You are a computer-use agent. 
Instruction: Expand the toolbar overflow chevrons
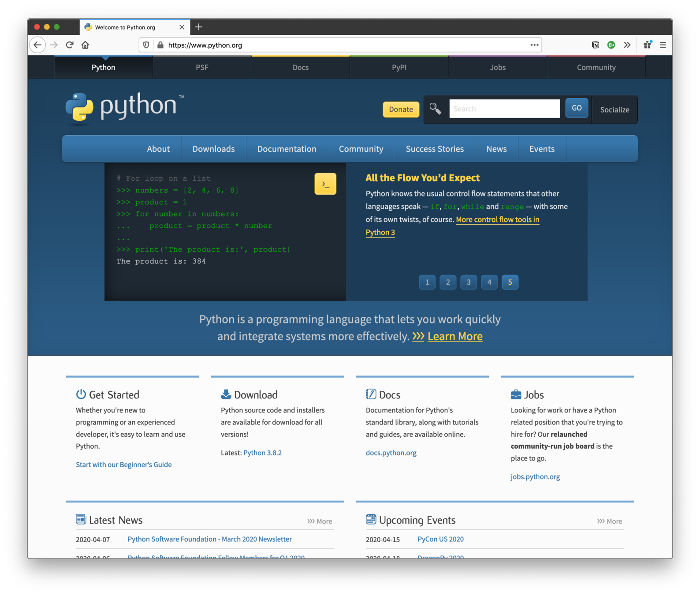pyautogui.click(x=627, y=45)
